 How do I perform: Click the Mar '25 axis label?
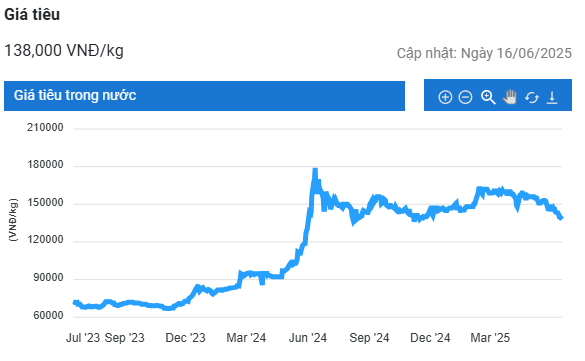coord(490,338)
